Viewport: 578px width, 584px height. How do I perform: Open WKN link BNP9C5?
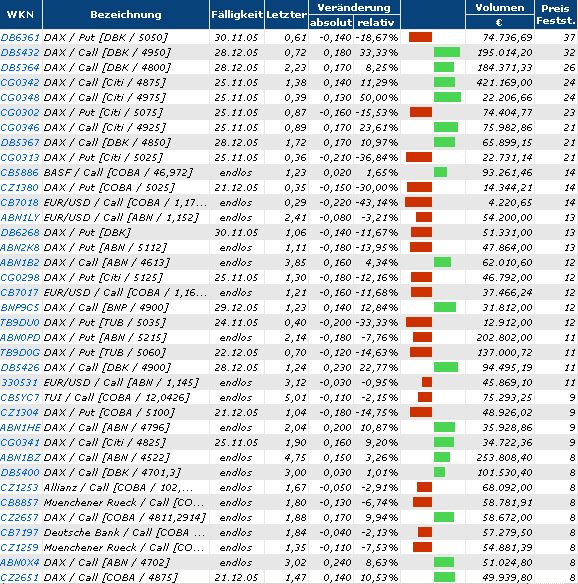point(20,307)
